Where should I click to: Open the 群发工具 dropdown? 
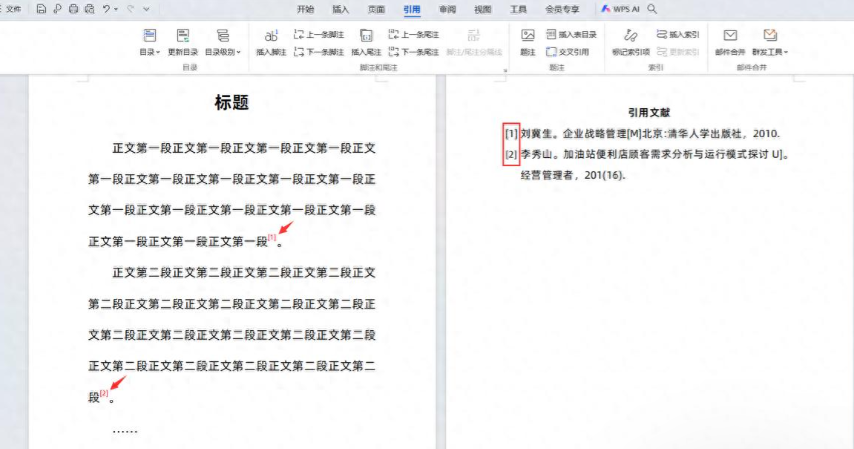tap(770, 52)
